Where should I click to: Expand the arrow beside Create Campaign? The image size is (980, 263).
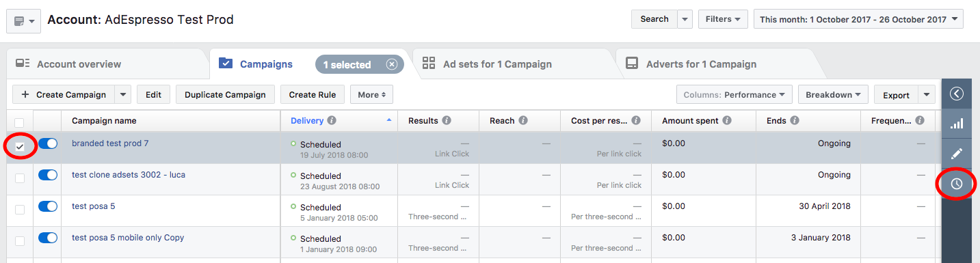[123, 94]
